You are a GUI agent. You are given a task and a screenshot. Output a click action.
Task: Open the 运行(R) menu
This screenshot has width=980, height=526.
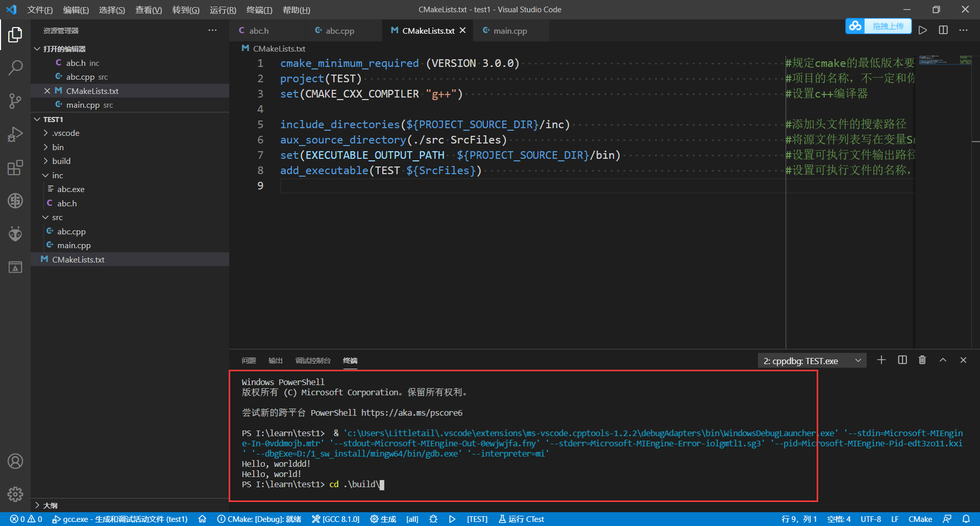pyautogui.click(x=223, y=10)
